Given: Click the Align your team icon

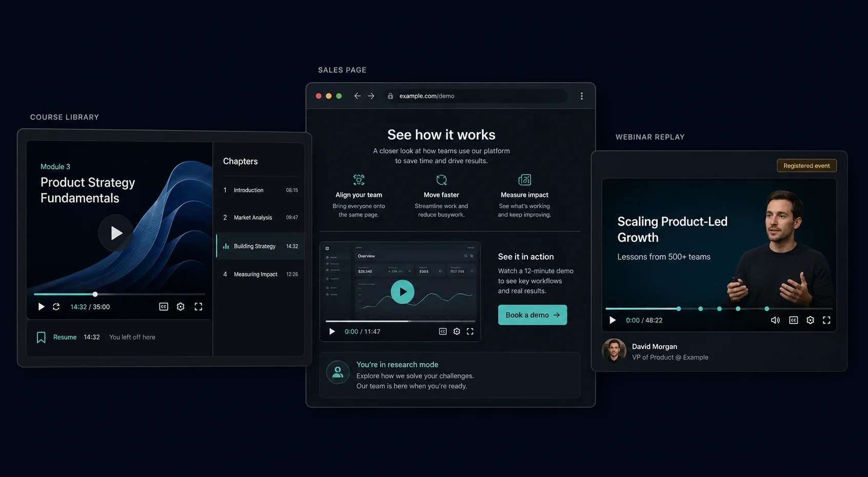Looking at the screenshot, I should click(359, 180).
